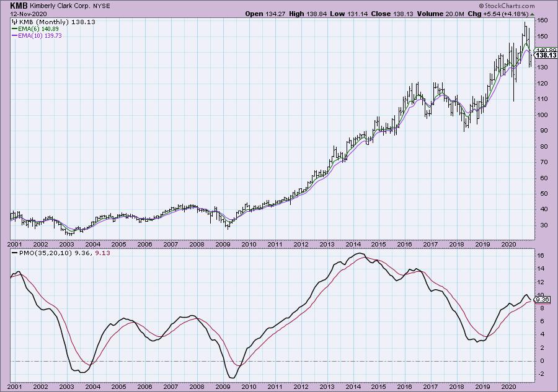Click the 100 price axis label

542,115
